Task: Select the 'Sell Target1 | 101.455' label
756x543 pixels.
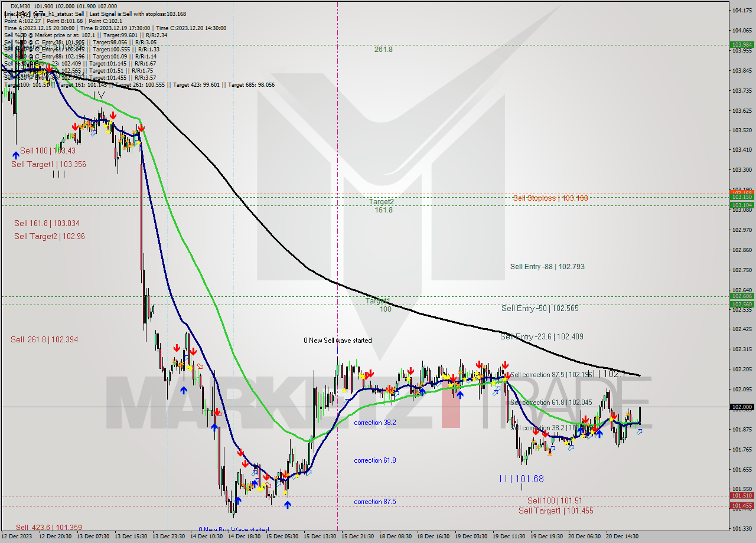Action: coord(556,511)
